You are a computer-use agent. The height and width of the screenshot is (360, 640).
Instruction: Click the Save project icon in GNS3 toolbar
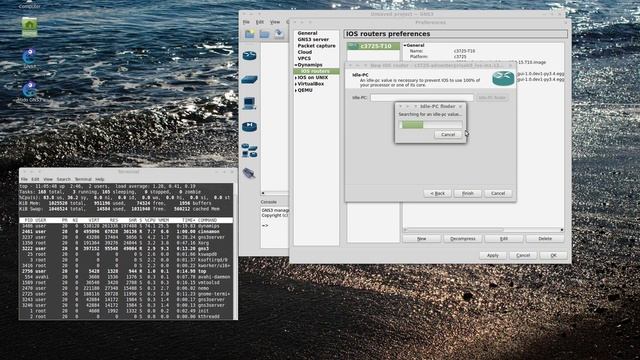[279, 34]
